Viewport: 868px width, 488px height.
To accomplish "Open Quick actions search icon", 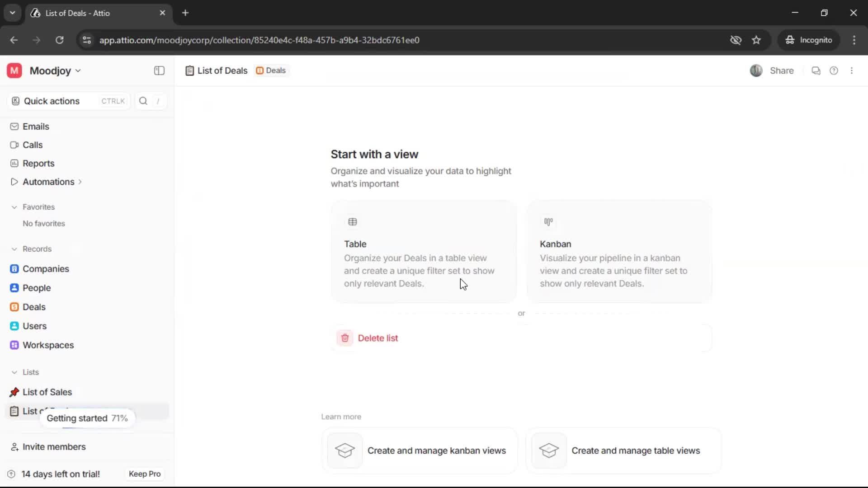I will pyautogui.click(x=142, y=101).
